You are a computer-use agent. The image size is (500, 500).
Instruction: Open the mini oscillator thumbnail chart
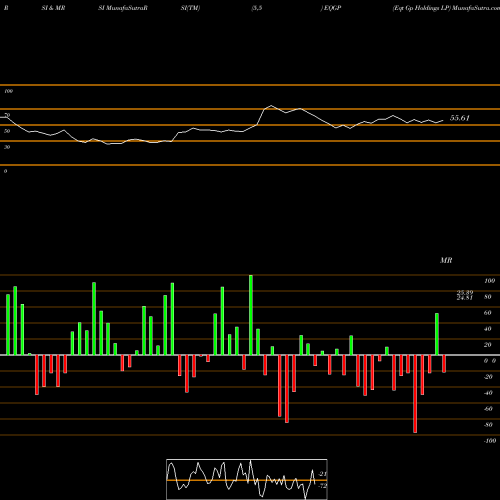pos(247,479)
